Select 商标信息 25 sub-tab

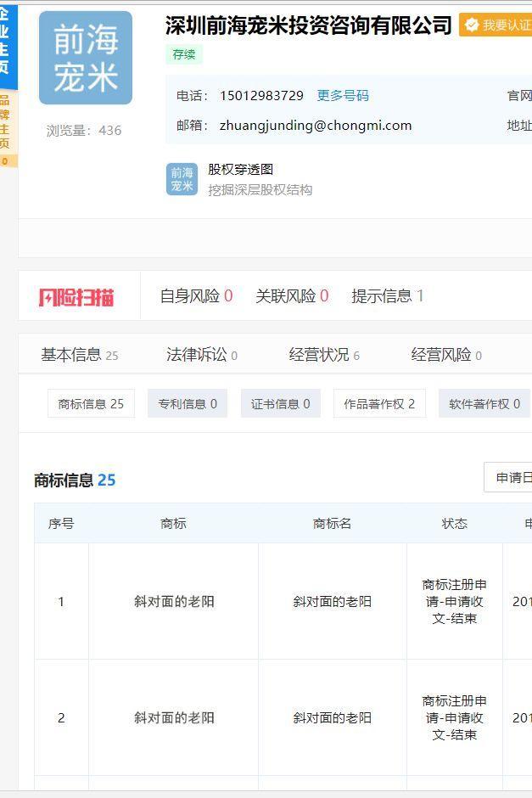pos(91,403)
